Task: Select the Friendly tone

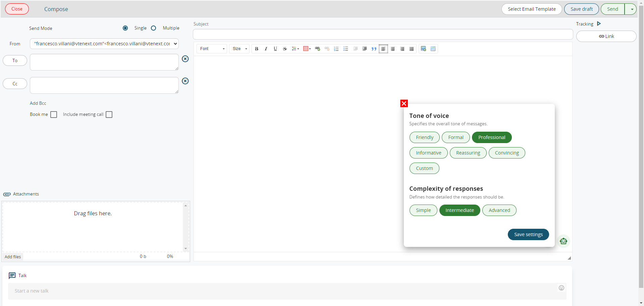Action: (425, 137)
